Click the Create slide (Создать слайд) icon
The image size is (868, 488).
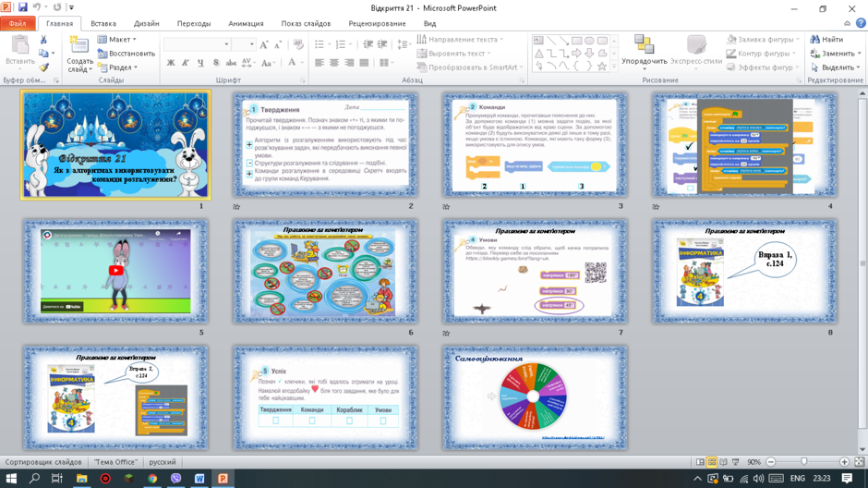click(79, 44)
